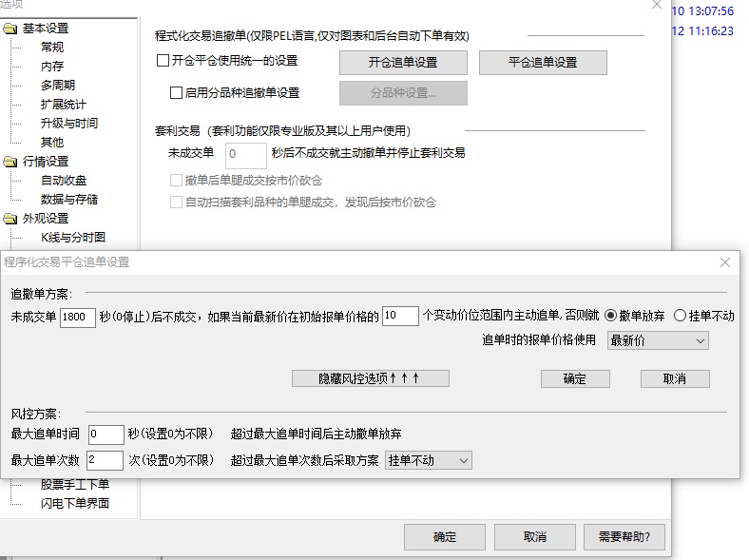Open 超过最大追单次数后采取方案 dropdown
The width and height of the screenshot is (749, 560).
[x=429, y=460]
